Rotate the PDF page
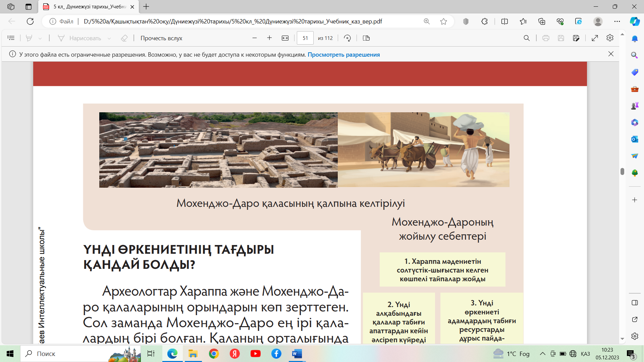Viewport: 644px width, 362px height. tap(347, 38)
